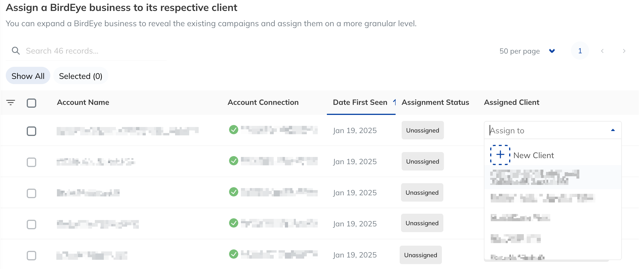644x269 pixels.
Task: Click the search magnifier icon
Action: tap(16, 51)
